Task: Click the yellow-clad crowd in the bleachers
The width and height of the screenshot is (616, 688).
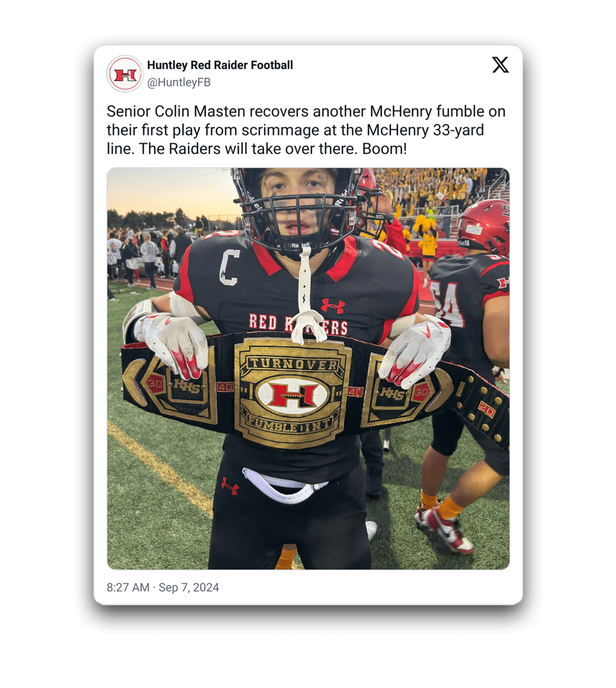Action: [x=433, y=192]
